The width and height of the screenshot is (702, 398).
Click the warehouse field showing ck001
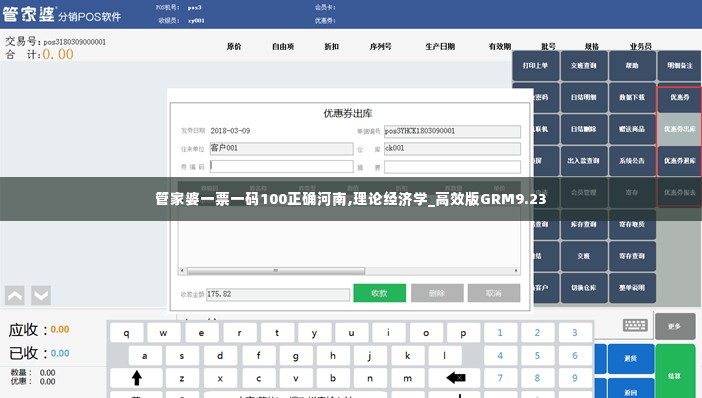[452, 148]
